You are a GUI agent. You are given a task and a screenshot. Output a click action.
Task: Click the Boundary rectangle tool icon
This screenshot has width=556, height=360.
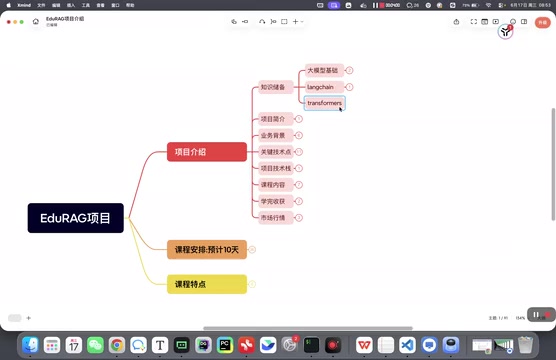coord(284,22)
